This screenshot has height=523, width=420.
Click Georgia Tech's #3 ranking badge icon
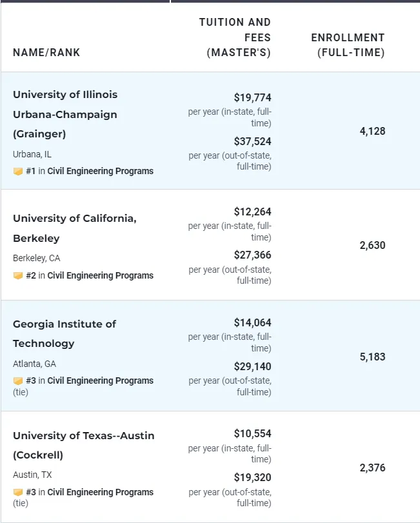tap(18, 381)
